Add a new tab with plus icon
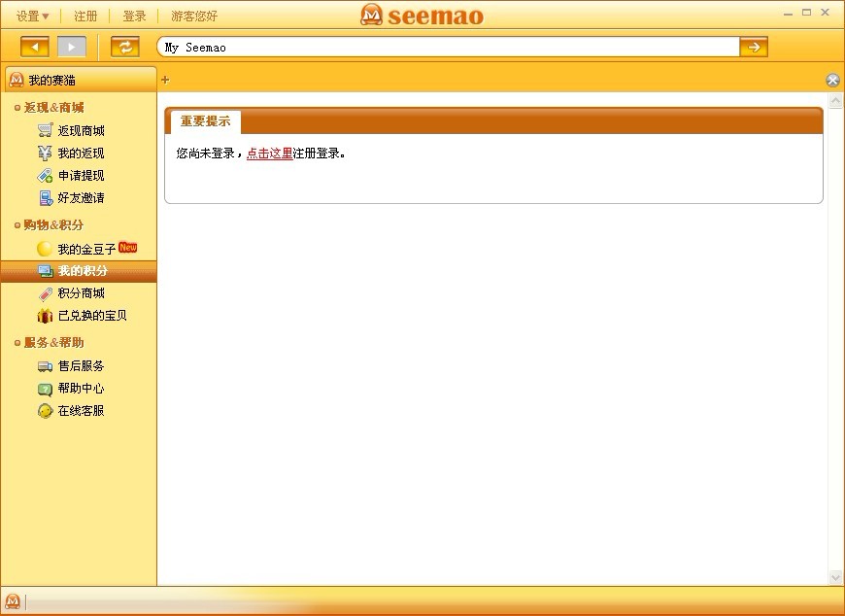This screenshot has height=616, width=845. coord(165,80)
